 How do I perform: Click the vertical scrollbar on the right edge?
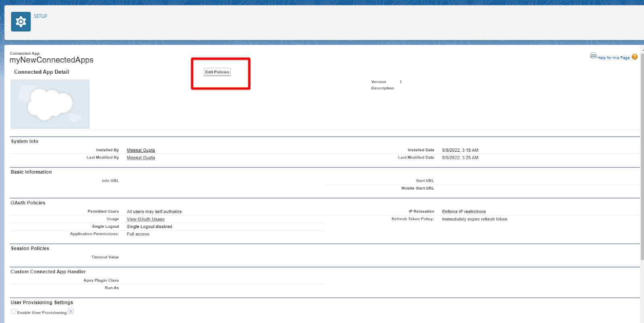642,157
